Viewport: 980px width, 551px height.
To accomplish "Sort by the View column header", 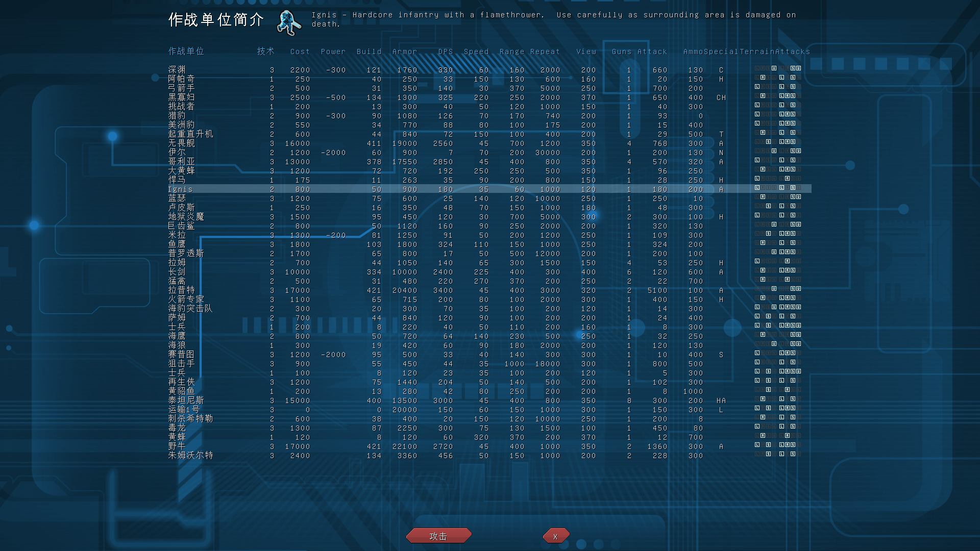I will pos(586,52).
